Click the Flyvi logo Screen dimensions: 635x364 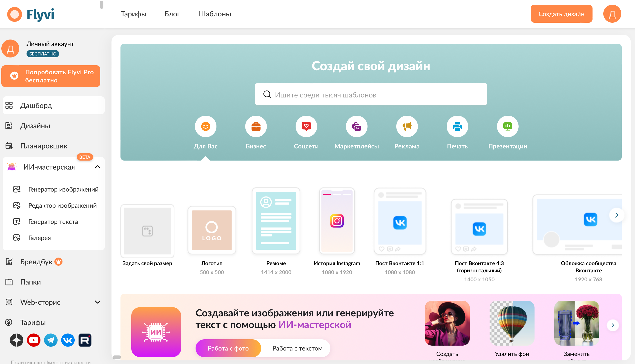tap(31, 14)
